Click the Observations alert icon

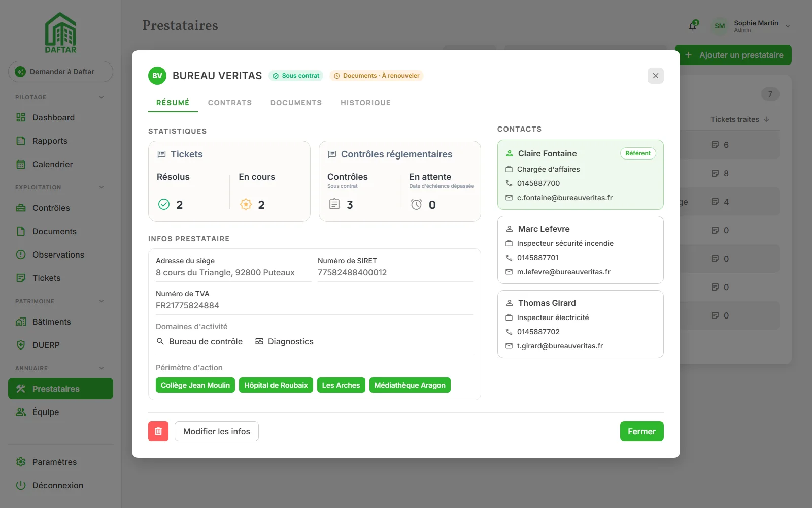[21, 255]
